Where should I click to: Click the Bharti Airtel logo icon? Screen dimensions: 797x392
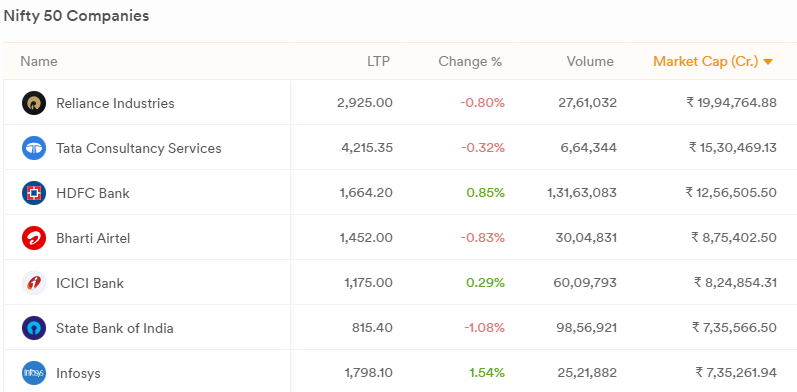tap(34, 238)
